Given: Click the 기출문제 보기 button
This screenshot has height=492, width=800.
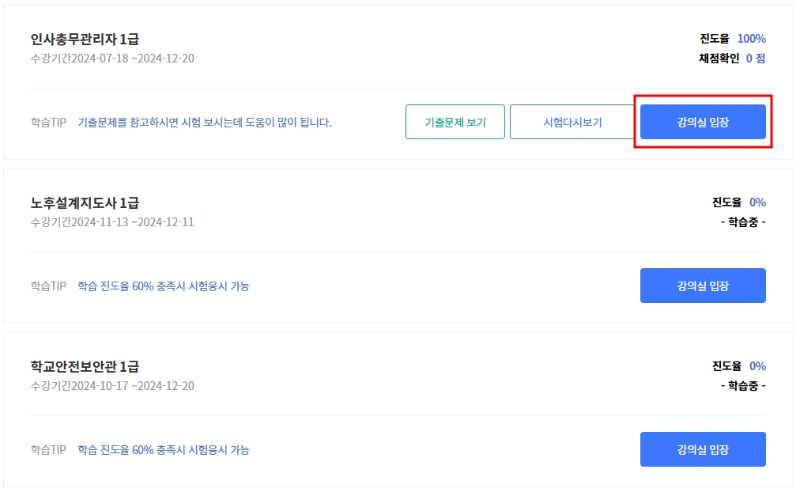Looking at the screenshot, I should [x=455, y=122].
